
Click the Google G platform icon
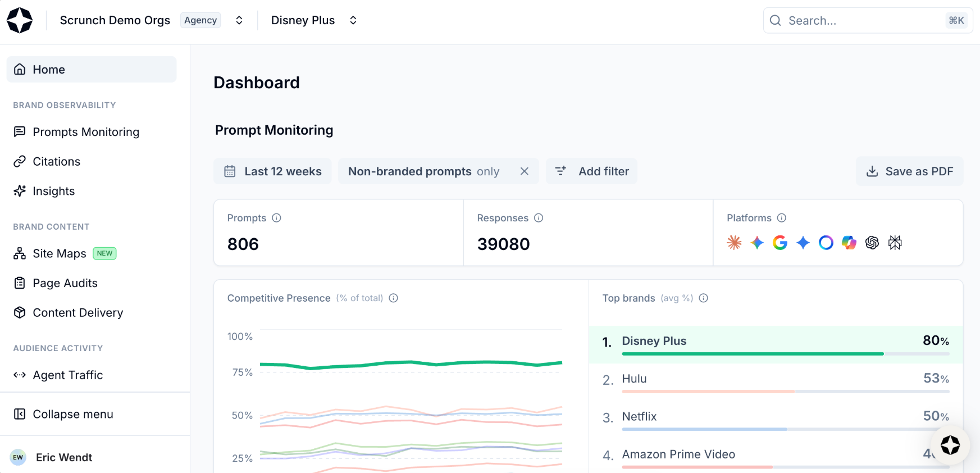(x=780, y=243)
